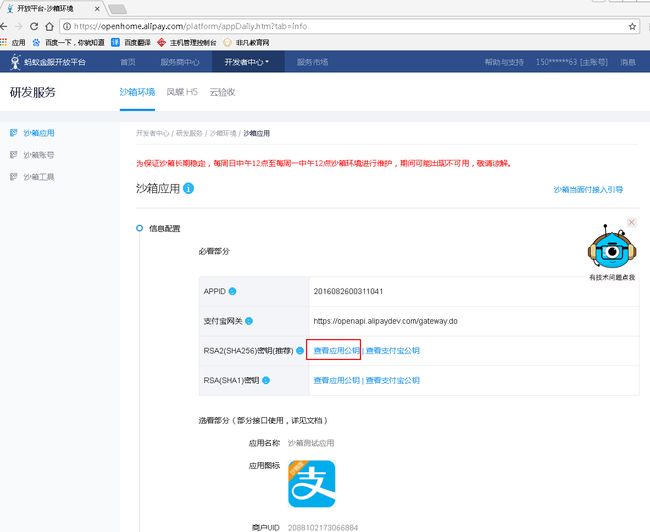Open the 开发者中心 dropdown menu
Viewport: 650px width, 532px height.
click(247, 62)
